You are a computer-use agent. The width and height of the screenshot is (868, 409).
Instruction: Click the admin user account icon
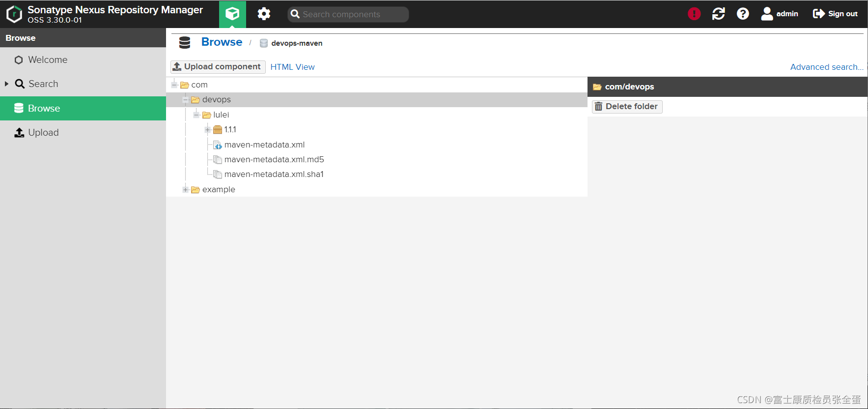tap(767, 14)
